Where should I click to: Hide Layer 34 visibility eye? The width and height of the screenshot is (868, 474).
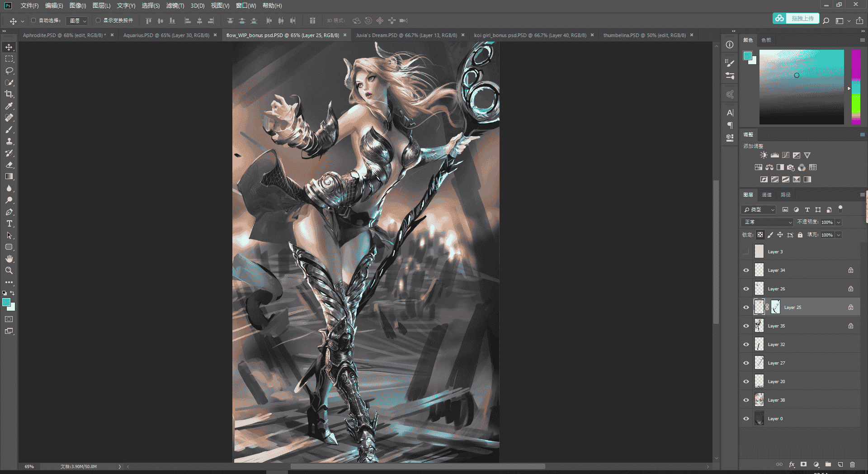[746, 270]
